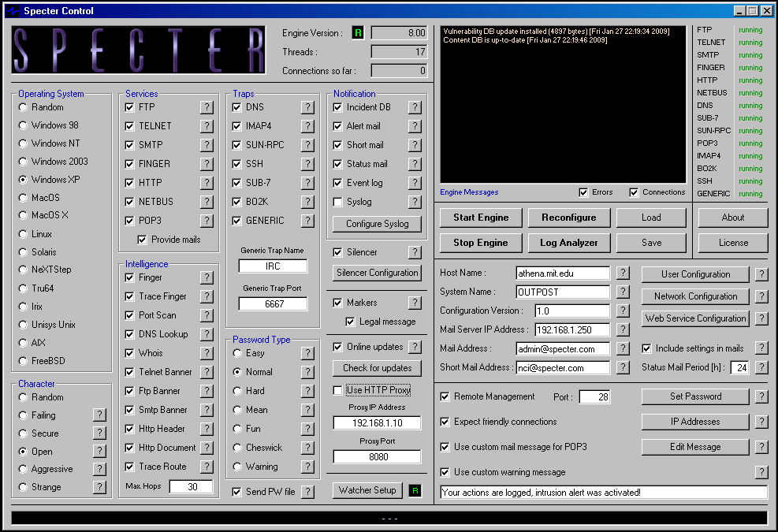Click the help button beside Host Name field

623,273
